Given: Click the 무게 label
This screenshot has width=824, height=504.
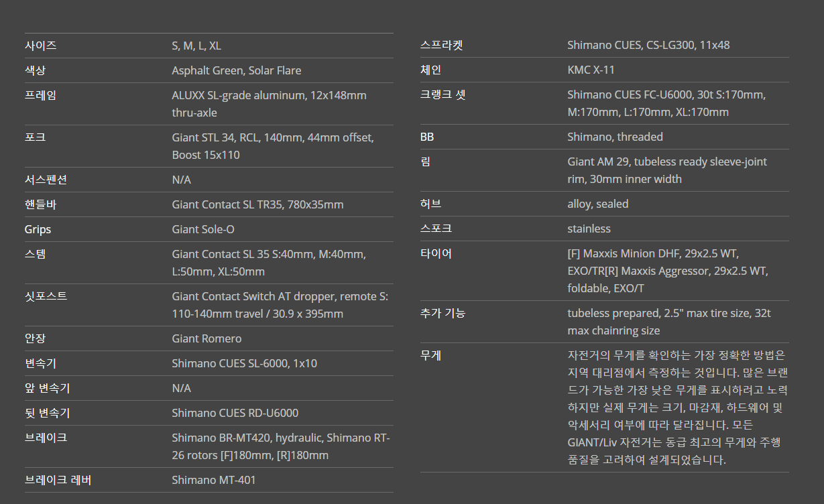Looking at the screenshot, I should coord(430,355).
